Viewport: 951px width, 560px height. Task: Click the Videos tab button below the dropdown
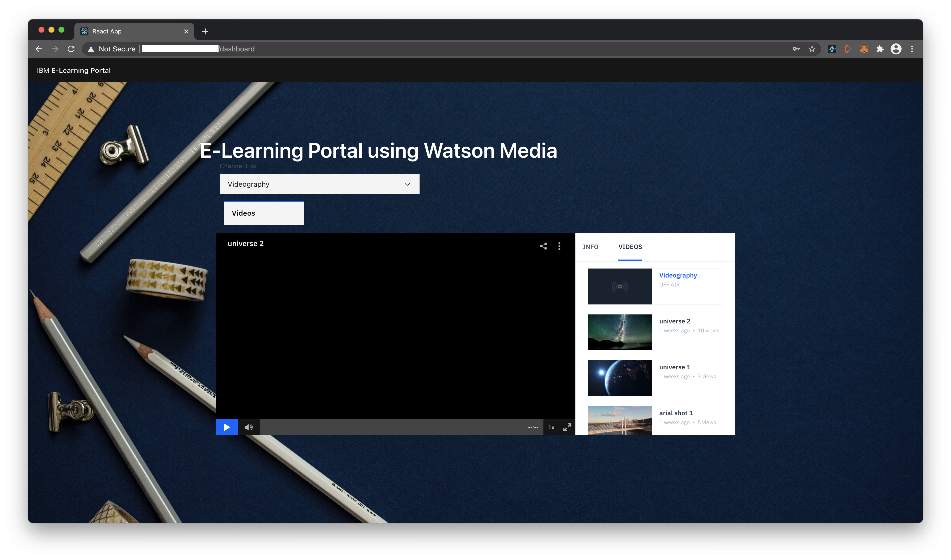pyautogui.click(x=263, y=213)
